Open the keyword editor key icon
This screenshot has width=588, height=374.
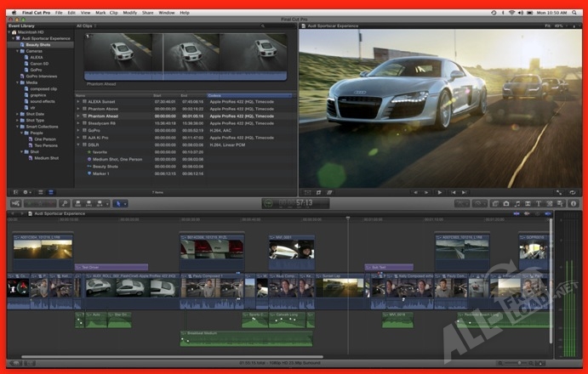pos(66,204)
